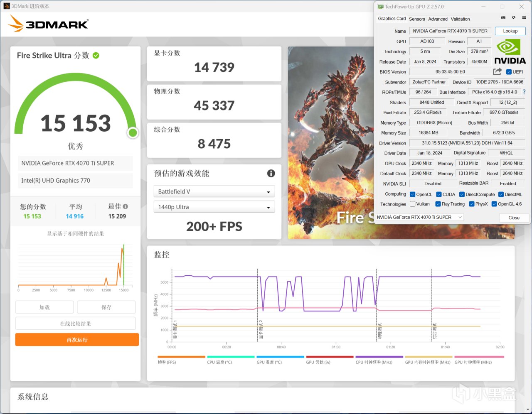Click the 物理测试 marker in the monitoring chart

click(379, 331)
